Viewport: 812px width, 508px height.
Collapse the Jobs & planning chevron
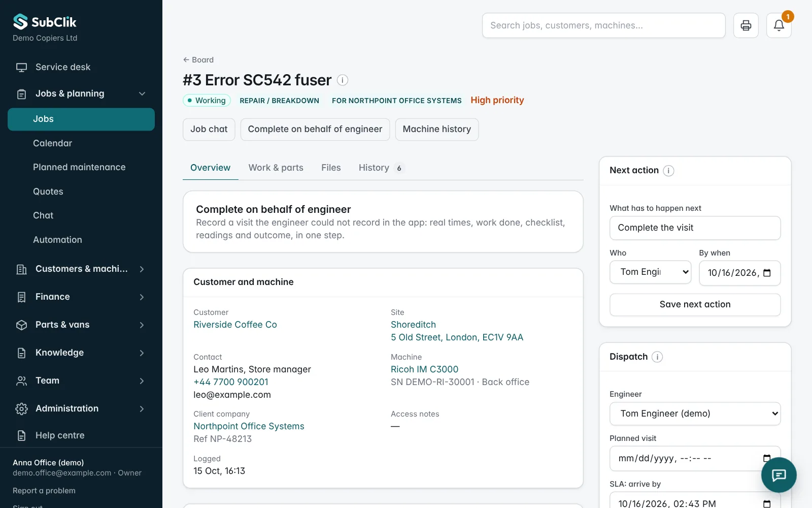[x=142, y=93]
